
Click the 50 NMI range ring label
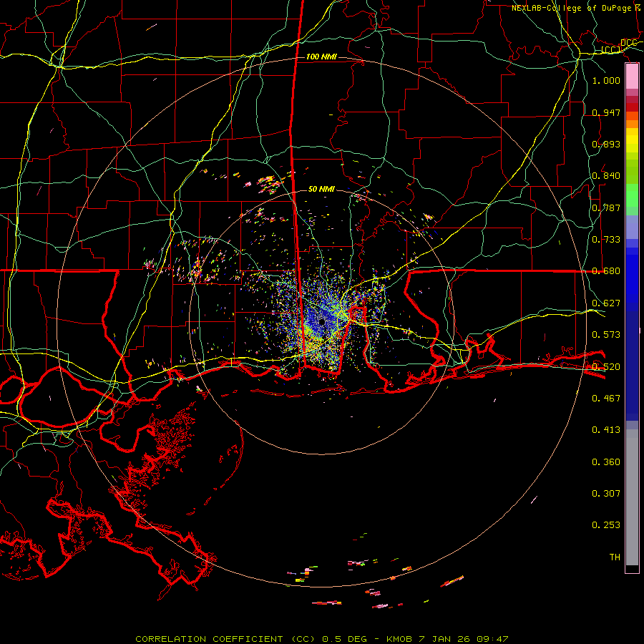(x=321, y=189)
